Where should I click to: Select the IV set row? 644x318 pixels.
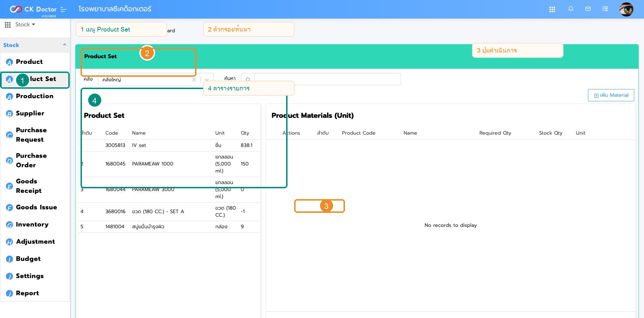169,145
